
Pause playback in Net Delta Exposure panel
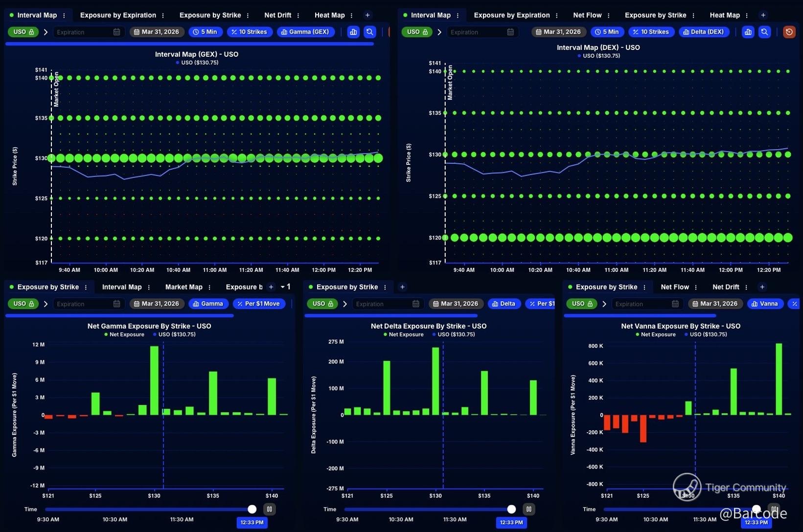coord(528,509)
